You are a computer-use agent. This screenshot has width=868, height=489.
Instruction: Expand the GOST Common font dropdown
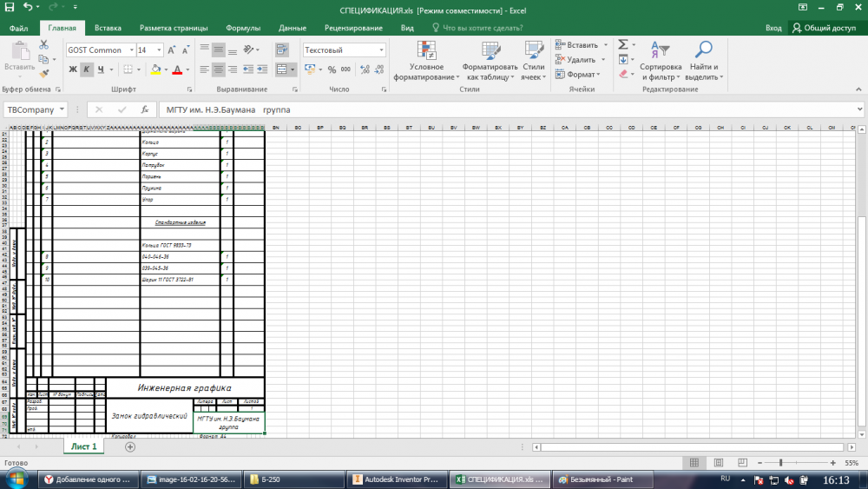point(131,50)
